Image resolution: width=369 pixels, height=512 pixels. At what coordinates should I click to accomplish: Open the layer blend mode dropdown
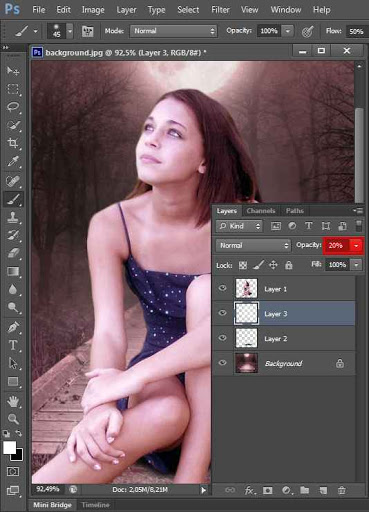click(253, 246)
